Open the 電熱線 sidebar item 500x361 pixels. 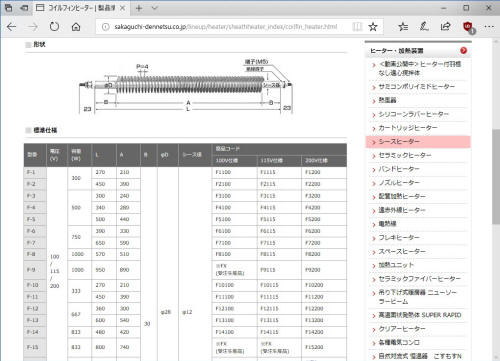(x=387, y=224)
